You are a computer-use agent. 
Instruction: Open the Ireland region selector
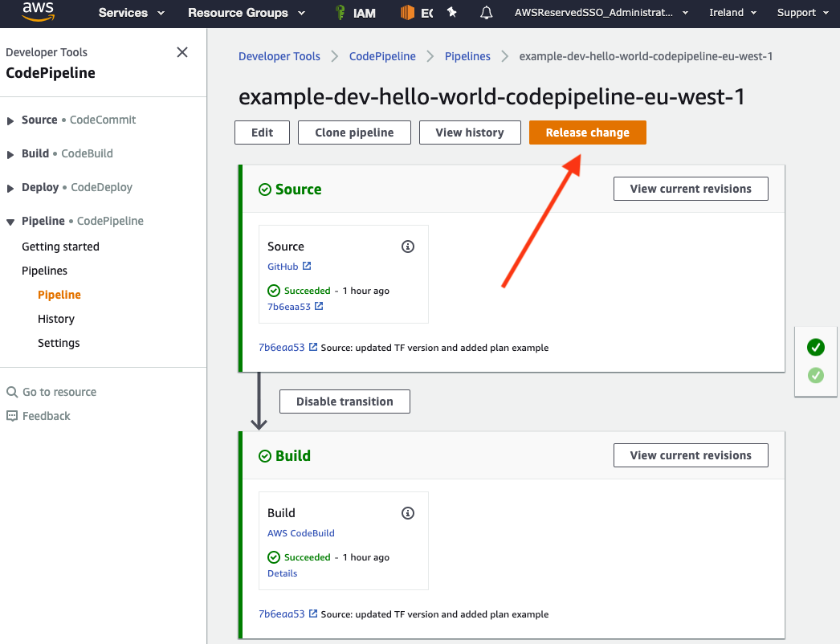[733, 13]
